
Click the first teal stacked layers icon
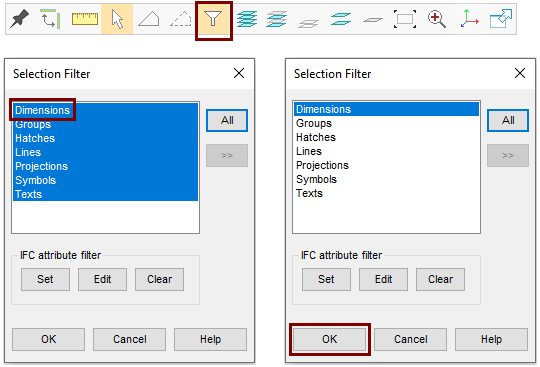(247, 19)
